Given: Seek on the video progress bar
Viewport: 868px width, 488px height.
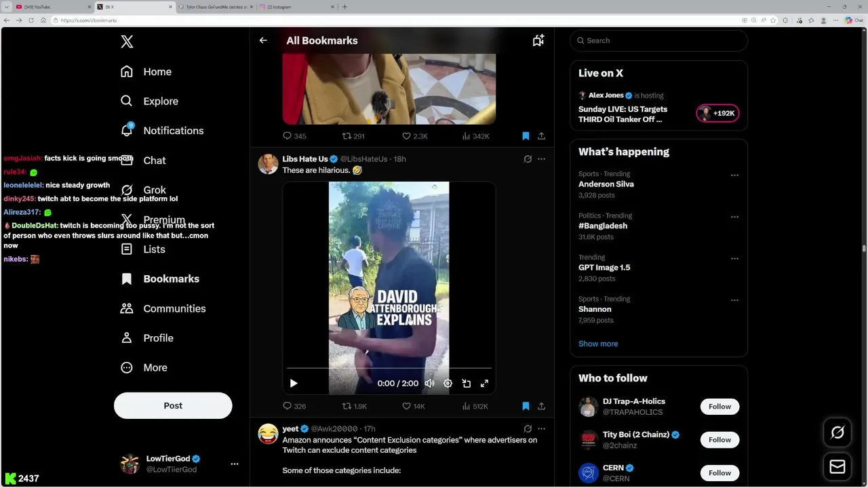Looking at the screenshot, I should (x=389, y=369).
